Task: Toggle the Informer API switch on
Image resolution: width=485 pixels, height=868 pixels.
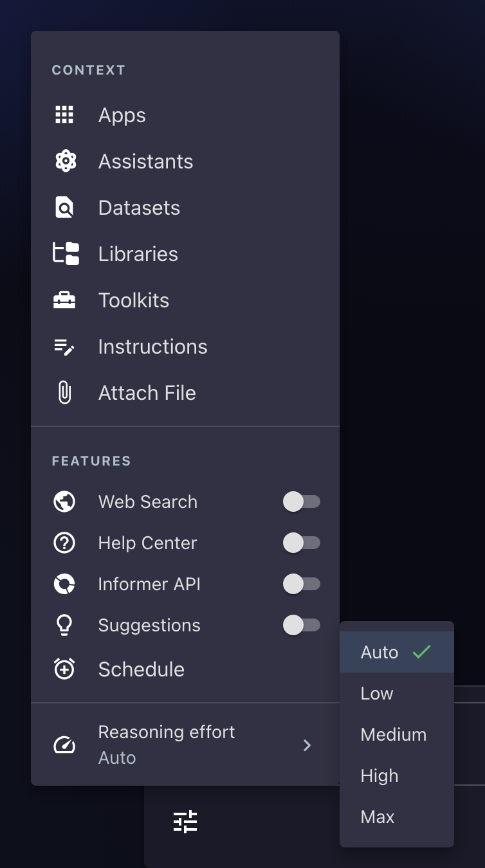Action: coord(302,584)
